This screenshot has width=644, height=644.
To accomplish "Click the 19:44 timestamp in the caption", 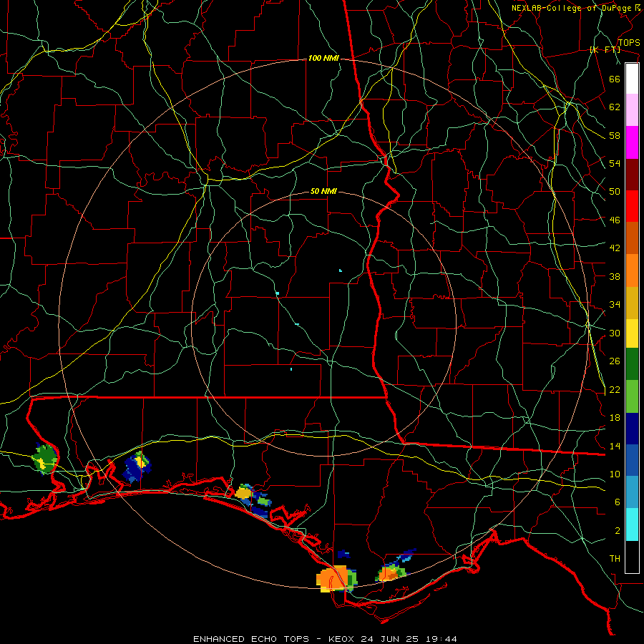I will (x=439, y=639).
